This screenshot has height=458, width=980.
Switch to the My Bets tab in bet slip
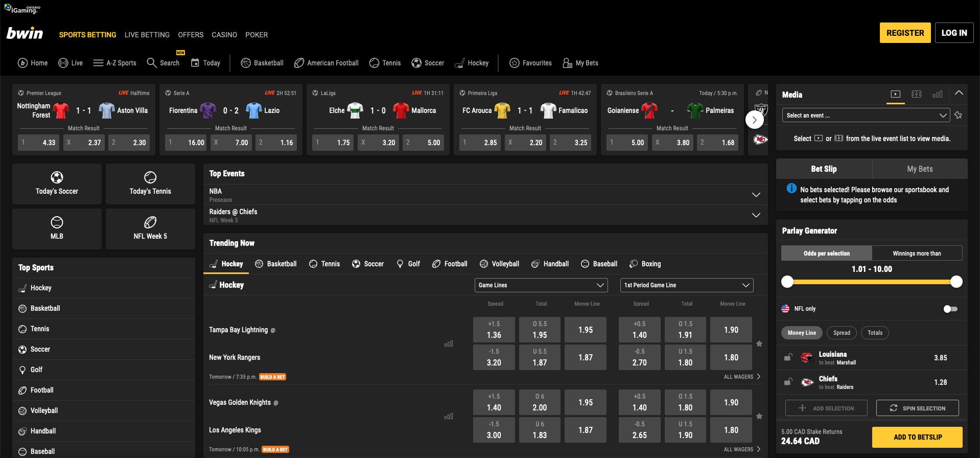920,169
